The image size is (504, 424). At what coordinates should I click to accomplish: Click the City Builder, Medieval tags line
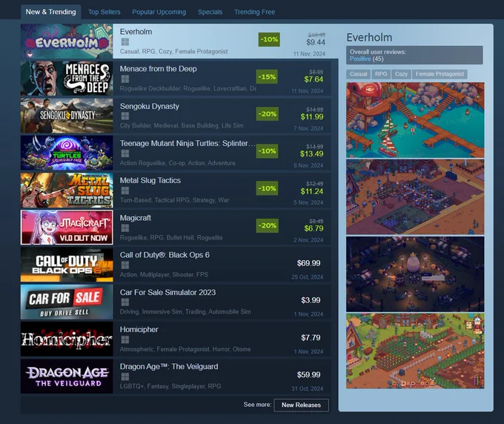click(x=182, y=126)
